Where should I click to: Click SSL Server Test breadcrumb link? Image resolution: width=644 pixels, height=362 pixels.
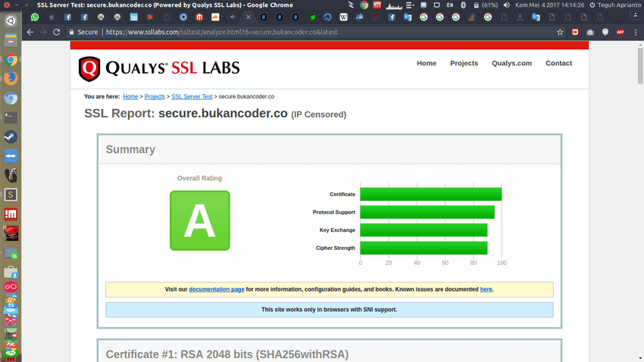(192, 97)
